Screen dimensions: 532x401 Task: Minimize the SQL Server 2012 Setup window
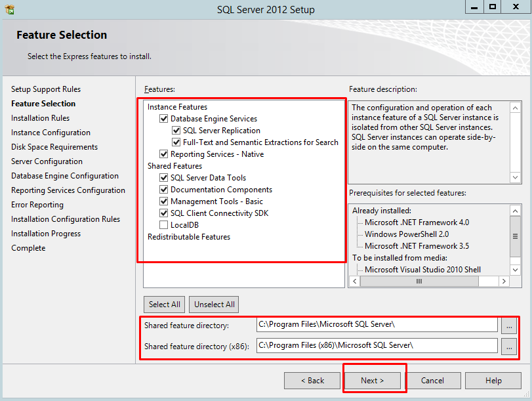474,7
